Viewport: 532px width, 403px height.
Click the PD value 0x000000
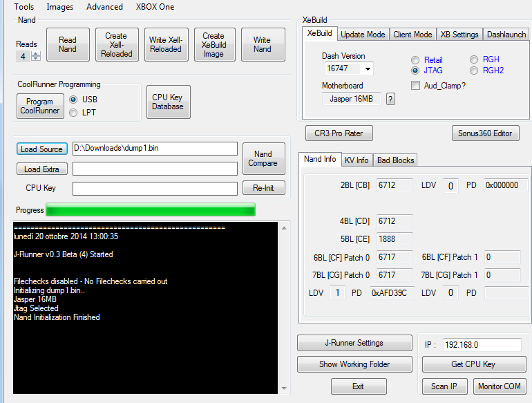click(x=505, y=185)
